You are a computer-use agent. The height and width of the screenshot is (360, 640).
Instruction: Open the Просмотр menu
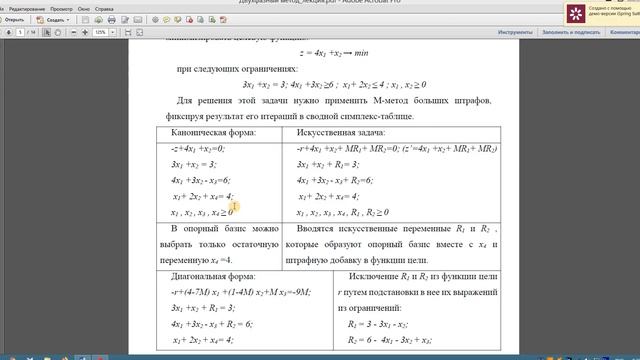pyautogui.click(x=61, y=9)
